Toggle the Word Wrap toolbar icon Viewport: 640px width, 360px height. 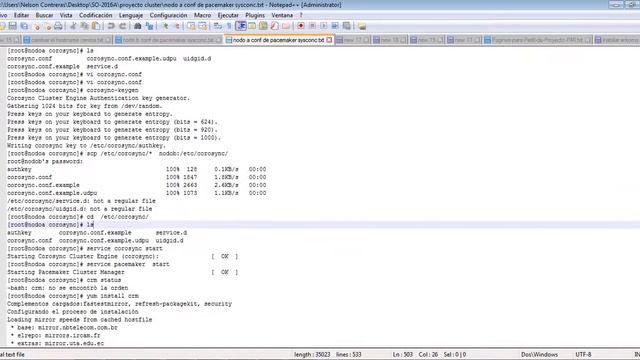pos(218,26)
